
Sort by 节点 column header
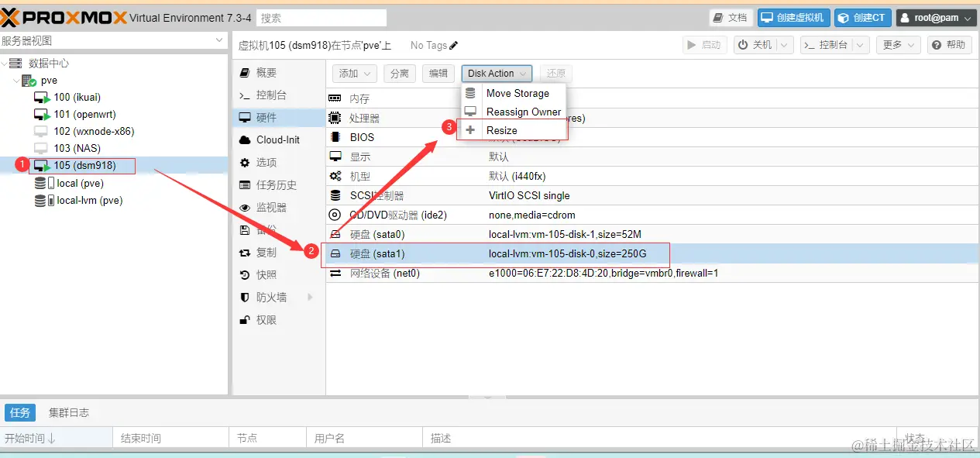268,438
